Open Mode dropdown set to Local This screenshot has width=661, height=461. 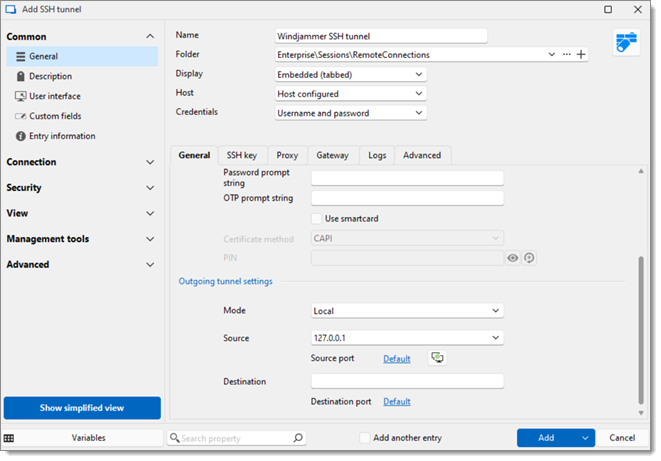point(407,311)
